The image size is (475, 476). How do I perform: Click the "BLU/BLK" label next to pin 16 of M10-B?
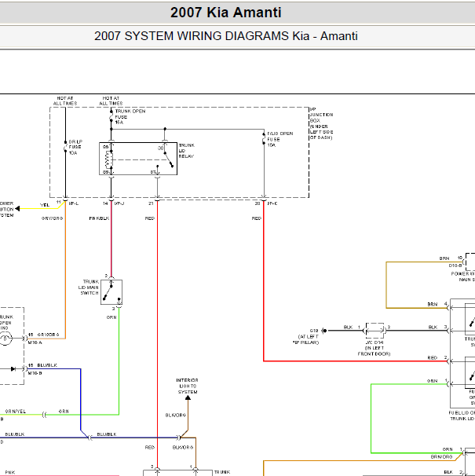(x=47, y=365)
